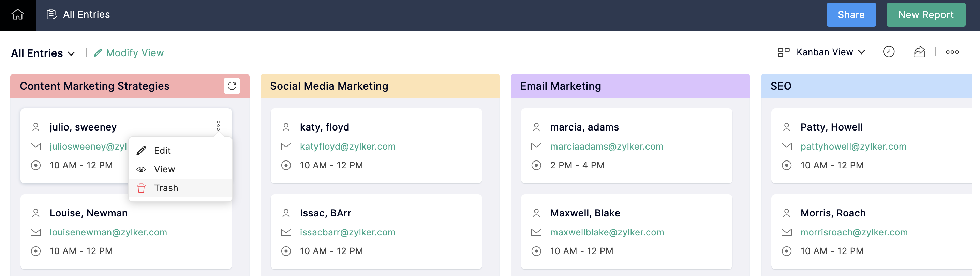Refresh the Content Marketing Strategies column
The height and width of the screenshot is (276, 980).
point(232,86)
